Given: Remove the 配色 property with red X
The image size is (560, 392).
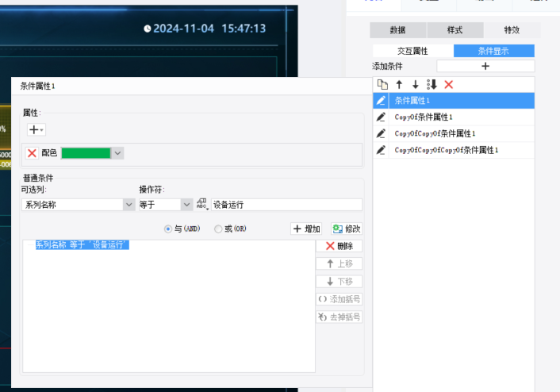Looking at the screenshot, I should [x=32, y=153].
